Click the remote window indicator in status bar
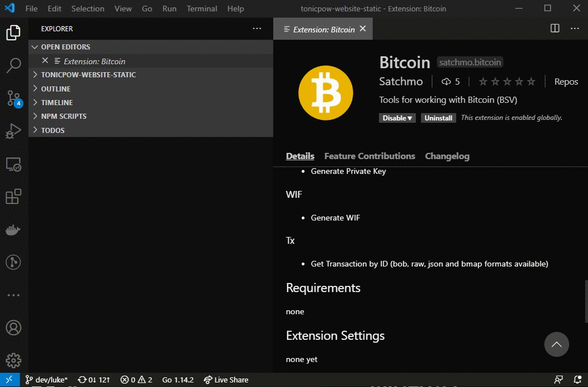This screenshot has height=387, width=588. click(10, 380)
